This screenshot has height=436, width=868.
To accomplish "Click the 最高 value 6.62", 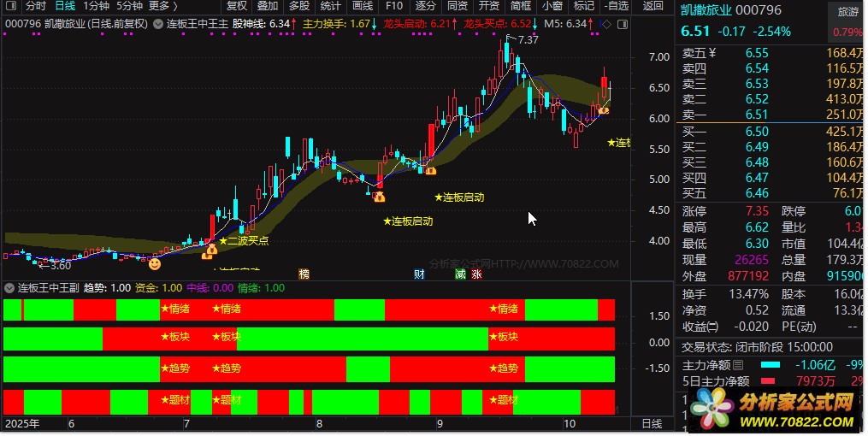I will pos(757,227).
